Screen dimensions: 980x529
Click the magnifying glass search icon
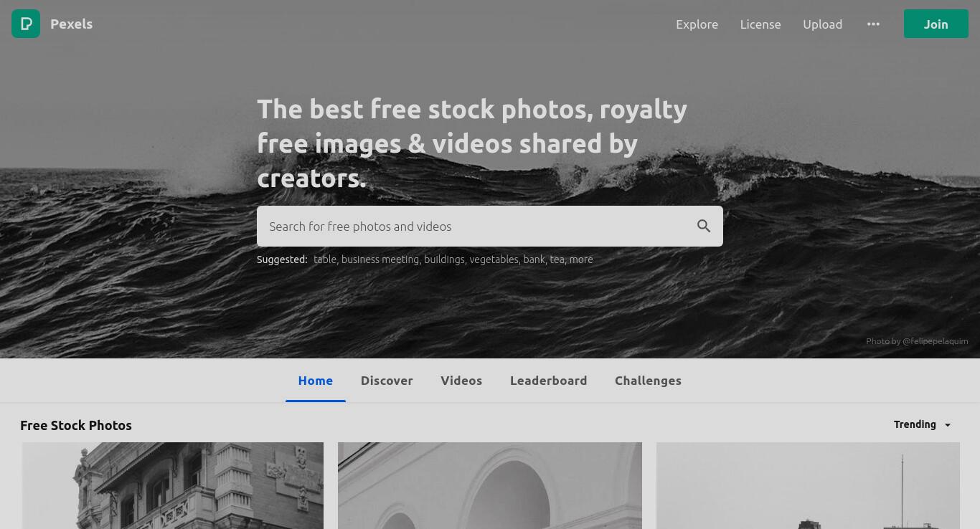coord(704,226)
